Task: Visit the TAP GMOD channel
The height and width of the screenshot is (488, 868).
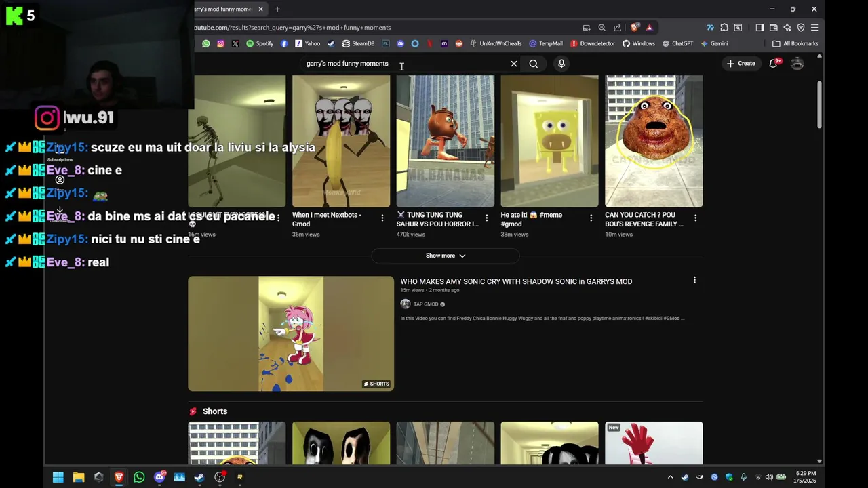Action: click(x=426, y=304)
